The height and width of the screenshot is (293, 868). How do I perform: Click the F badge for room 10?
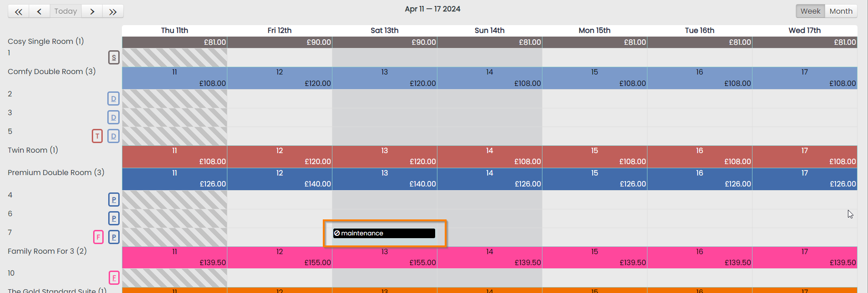coord(114,278)
